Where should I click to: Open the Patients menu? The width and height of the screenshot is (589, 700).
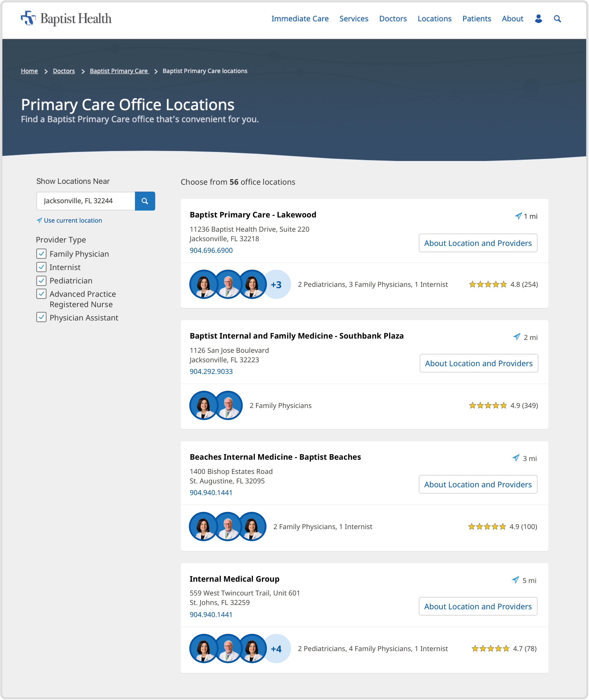pyautogui.click(x=477, y=19)
